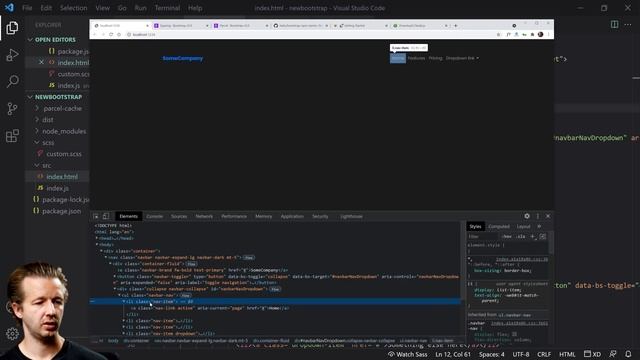Open the Explorer view in the activity bar
640x360 pixels.
tap(12, 28)
